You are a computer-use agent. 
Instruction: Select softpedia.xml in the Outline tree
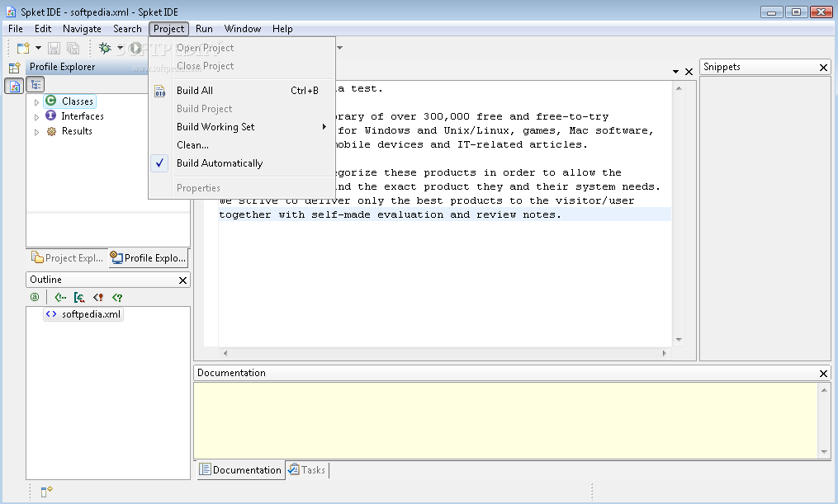84,314
